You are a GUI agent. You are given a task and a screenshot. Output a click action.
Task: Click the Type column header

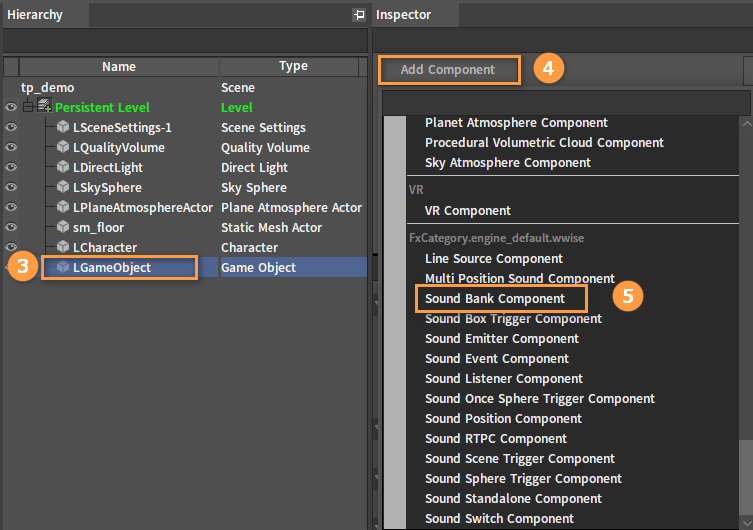293,66
